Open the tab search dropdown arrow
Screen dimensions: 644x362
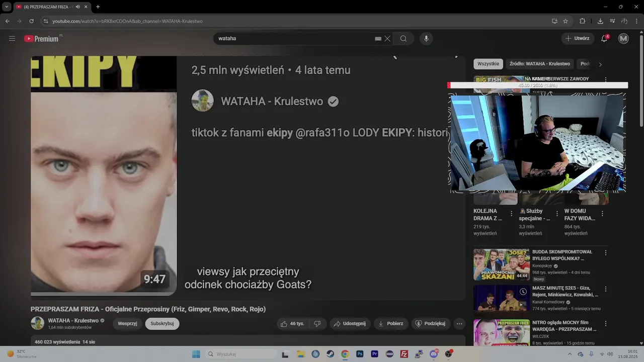click(x=7, y=7)
